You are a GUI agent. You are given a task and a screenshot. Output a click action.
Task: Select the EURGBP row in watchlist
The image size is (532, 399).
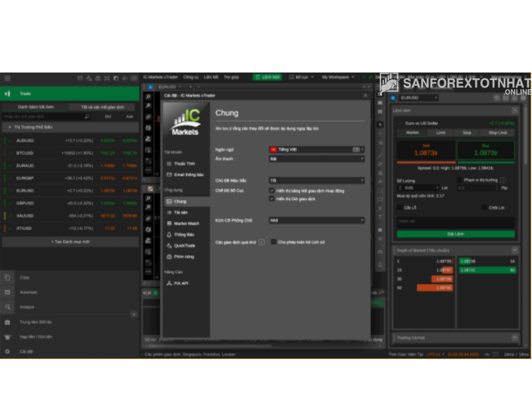(70, 178)
